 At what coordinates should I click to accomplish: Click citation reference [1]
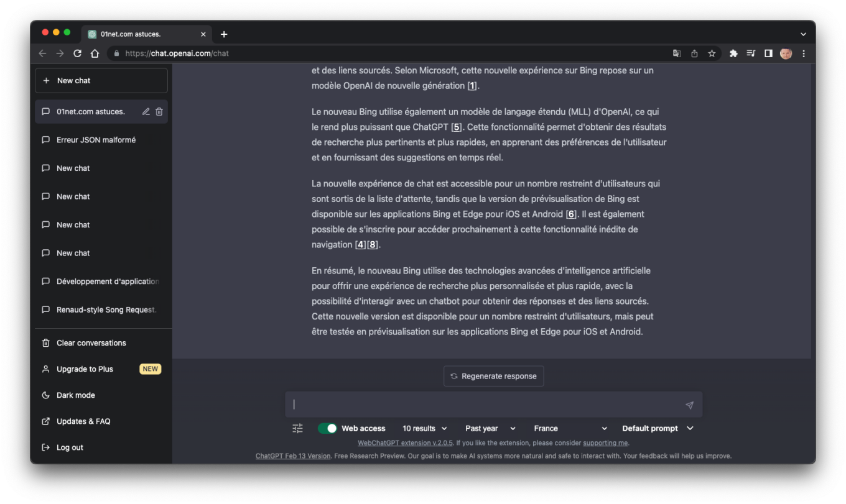coord(473,86)
